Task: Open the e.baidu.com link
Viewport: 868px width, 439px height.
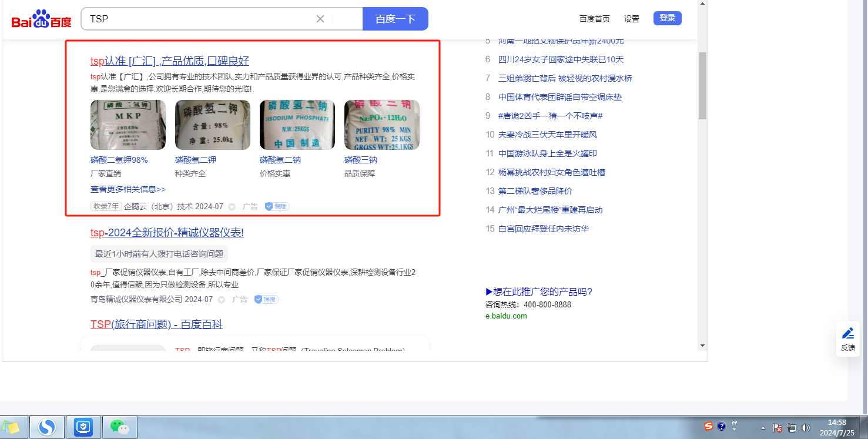Action: [x=506, y=316]
